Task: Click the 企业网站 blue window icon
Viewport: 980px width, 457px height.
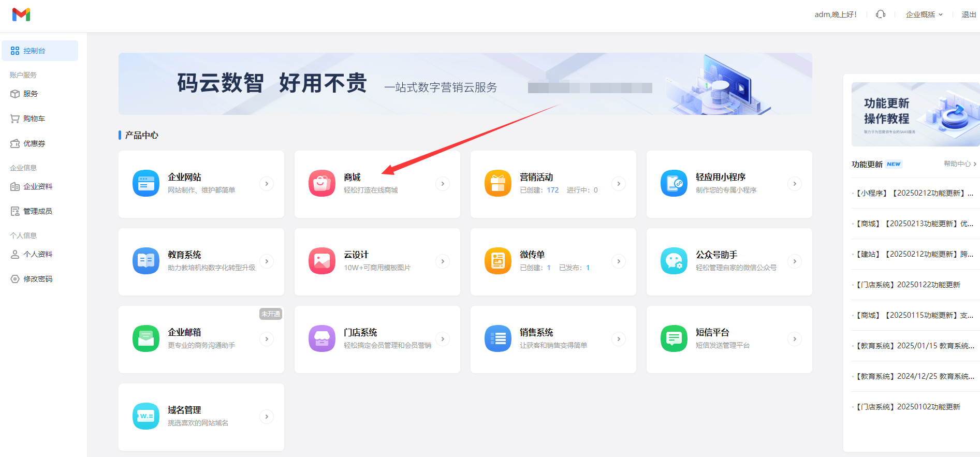Action: pyautogui.click(x=145, y=184)
